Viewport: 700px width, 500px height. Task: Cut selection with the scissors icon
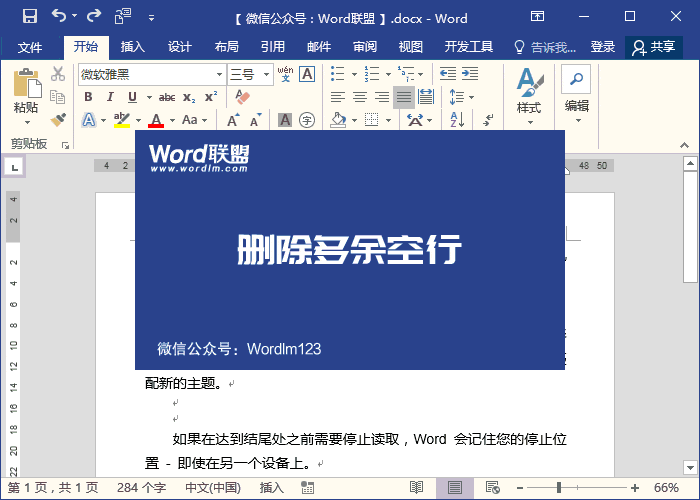coord(58,74)
